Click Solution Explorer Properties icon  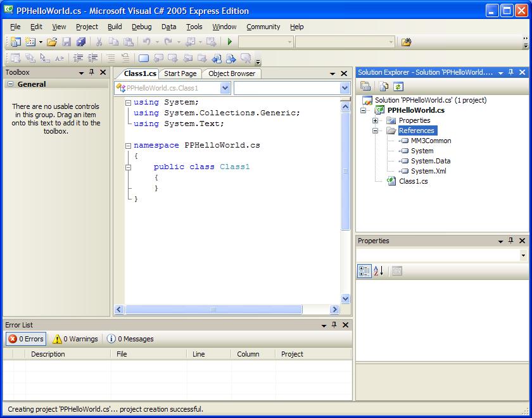[x=365, y=86]
